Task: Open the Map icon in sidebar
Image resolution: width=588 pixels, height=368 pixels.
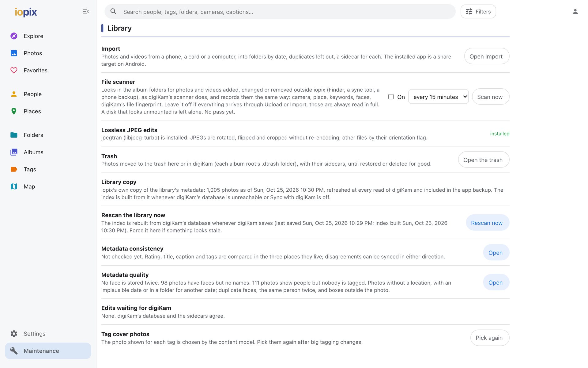Action: tap(14, 186)
